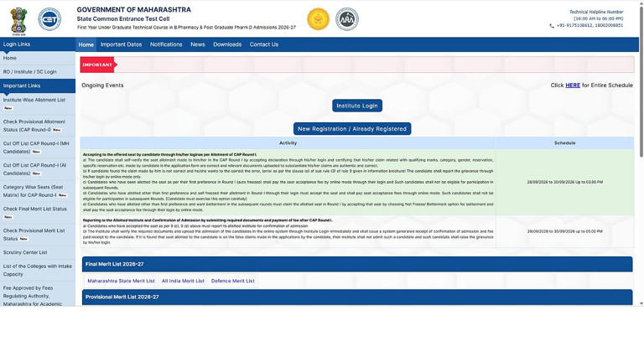Open Cut Off List CAP Round-I MH Candidates
Screen dimensions: 644x362
[36, 147]
